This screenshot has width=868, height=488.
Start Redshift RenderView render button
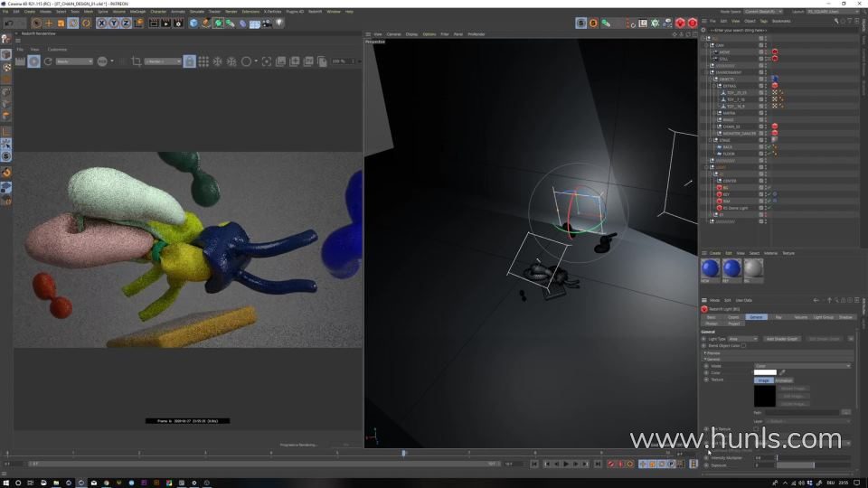coord(33,61)
